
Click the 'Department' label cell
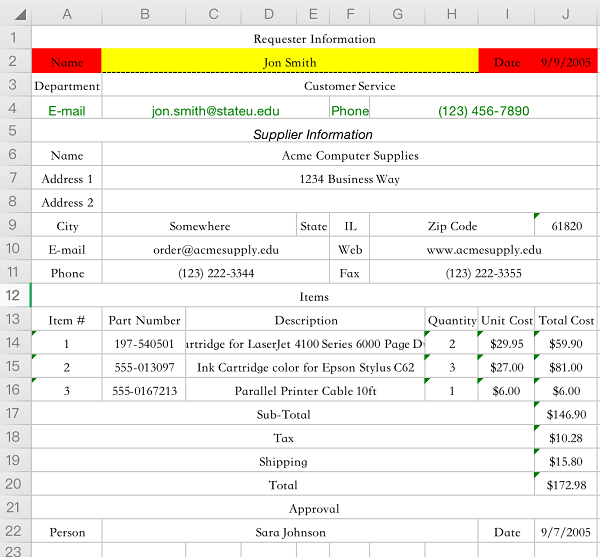[x=67, y=85]
